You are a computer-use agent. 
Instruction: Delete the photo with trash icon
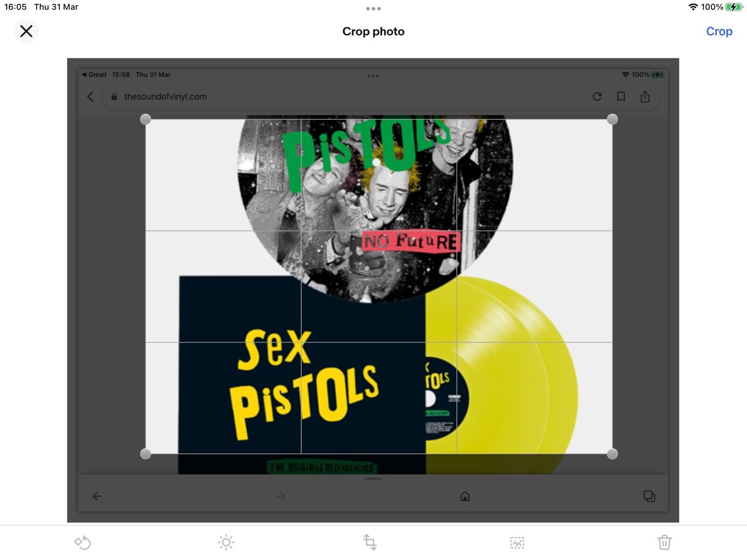point(664,542)
